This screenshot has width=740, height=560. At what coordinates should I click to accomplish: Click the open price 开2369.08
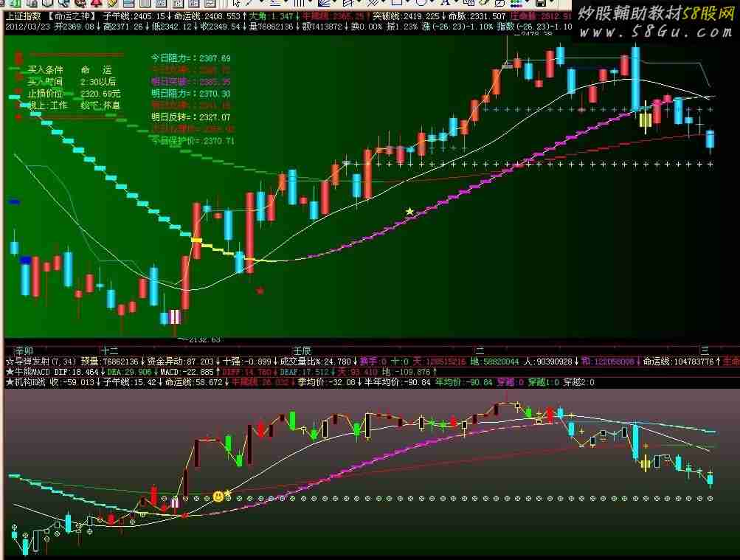point(75,27)
